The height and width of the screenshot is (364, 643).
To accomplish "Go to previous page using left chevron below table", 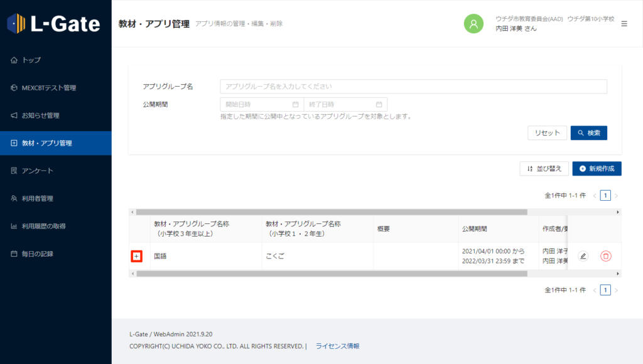I will (x=595, y=290).
